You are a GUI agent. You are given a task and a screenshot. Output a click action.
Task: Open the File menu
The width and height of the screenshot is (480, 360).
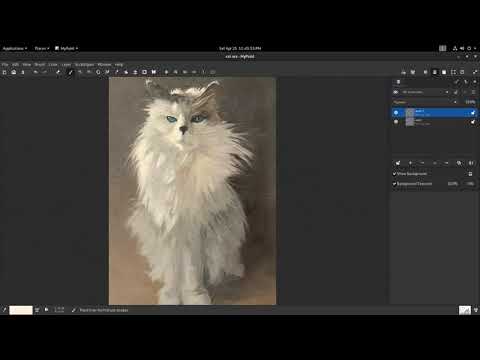pos(5,65)
